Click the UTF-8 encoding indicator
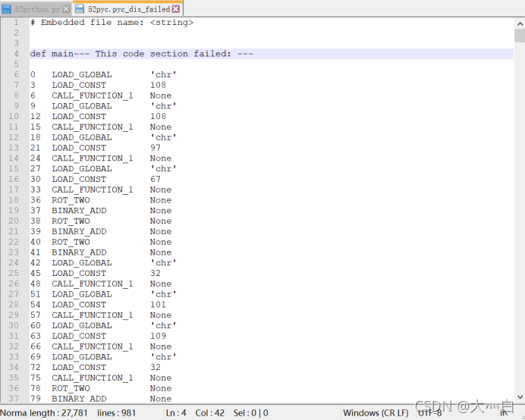The image size is (525, 420). pos(430,413)
